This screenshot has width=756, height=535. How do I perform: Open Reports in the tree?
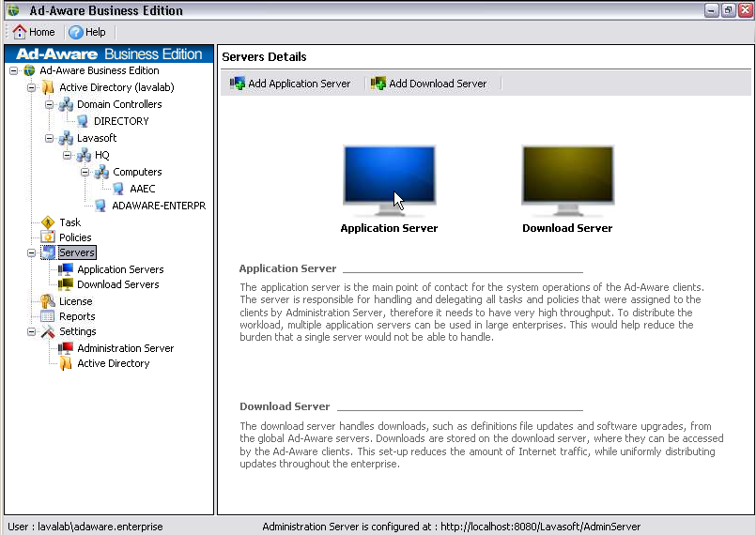coord(77,316)
